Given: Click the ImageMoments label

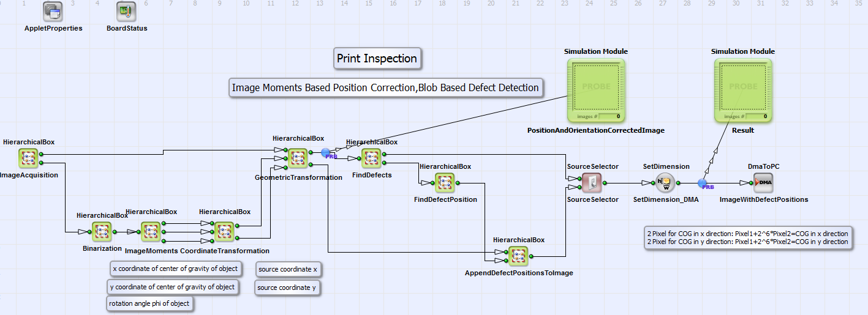Looking at the screenshot, I should coord(151,251).
